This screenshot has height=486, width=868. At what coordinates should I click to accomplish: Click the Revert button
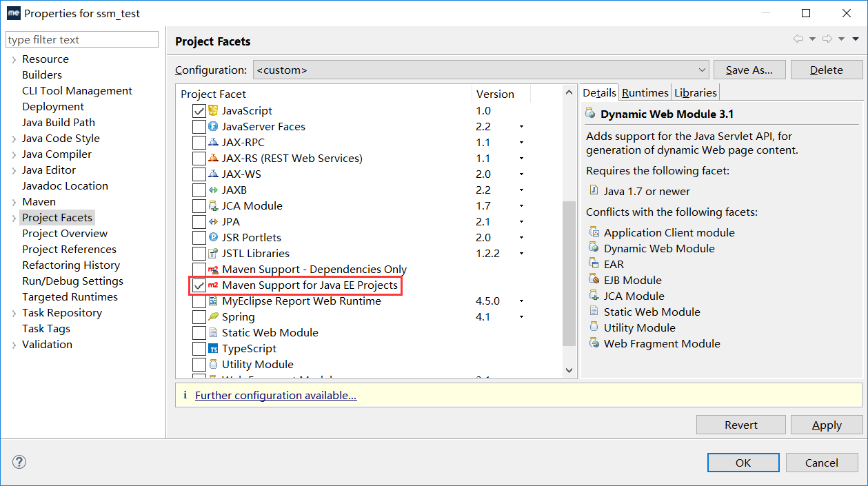click(741, 425)
